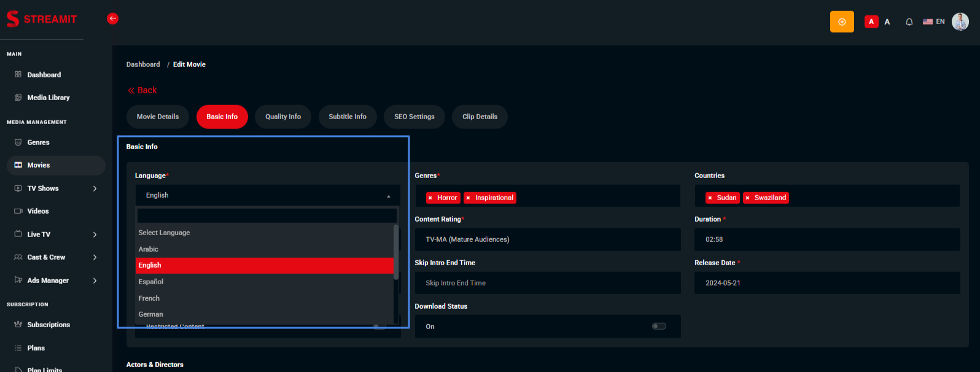
Task: Click the Skip Intro End Time field
Action: tap(547, 283)
